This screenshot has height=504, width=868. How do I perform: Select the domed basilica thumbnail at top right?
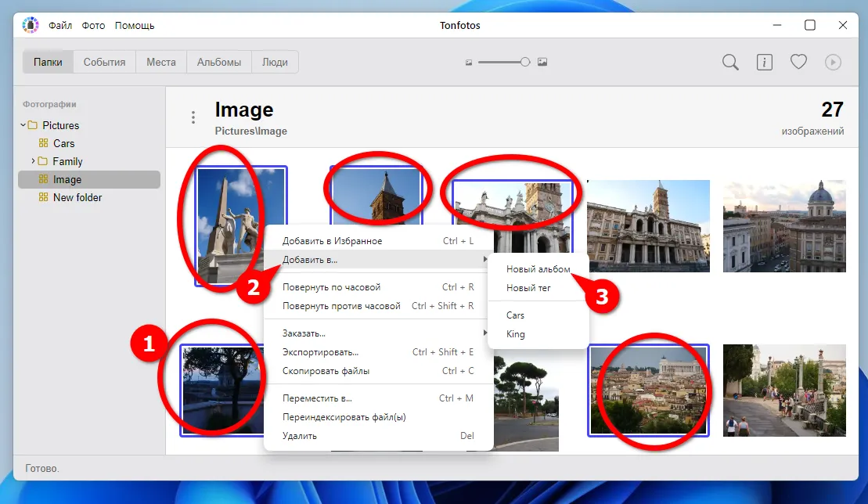tap(783, 226)
